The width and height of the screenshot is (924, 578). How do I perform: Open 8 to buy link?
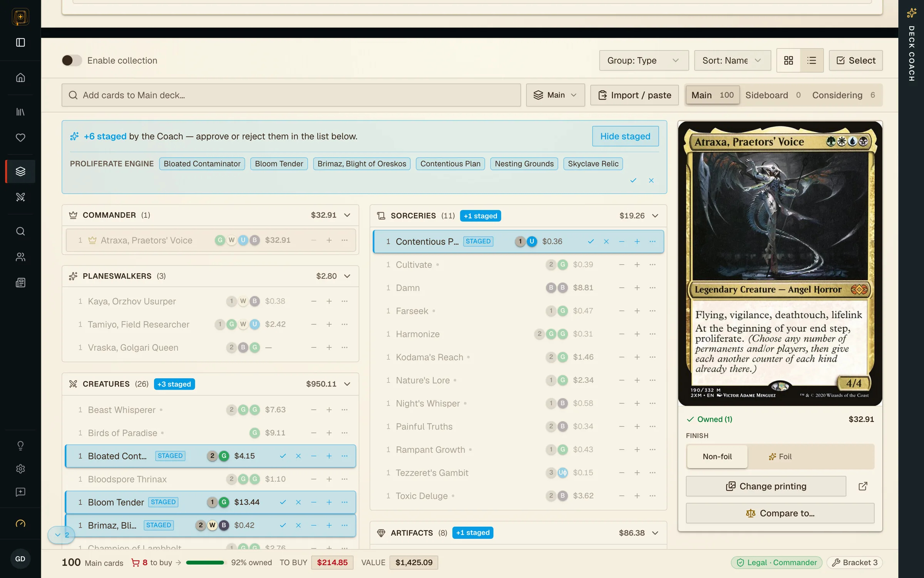[156, 563]
